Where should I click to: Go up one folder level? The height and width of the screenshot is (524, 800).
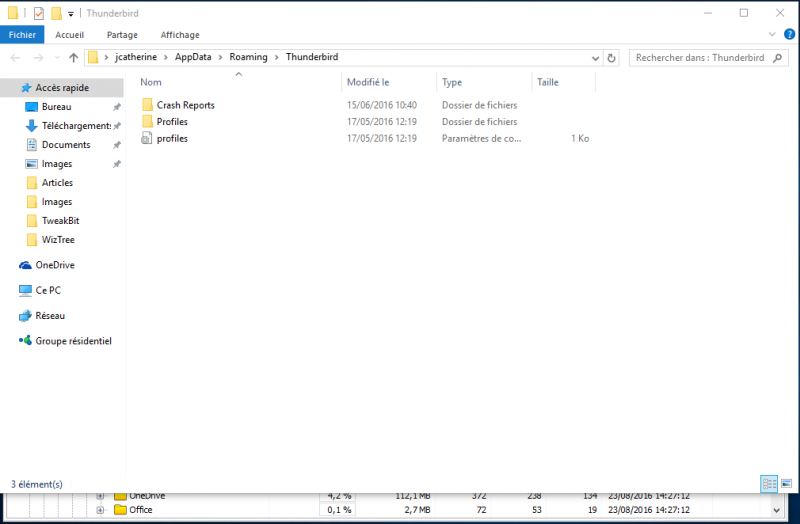click(x=73, y=58)
